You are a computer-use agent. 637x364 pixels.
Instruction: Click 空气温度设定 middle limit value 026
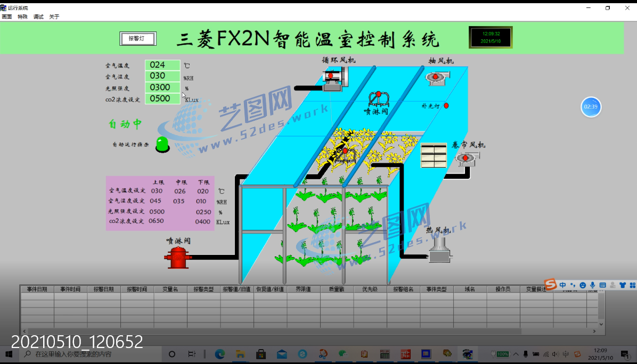click(180, 191)
